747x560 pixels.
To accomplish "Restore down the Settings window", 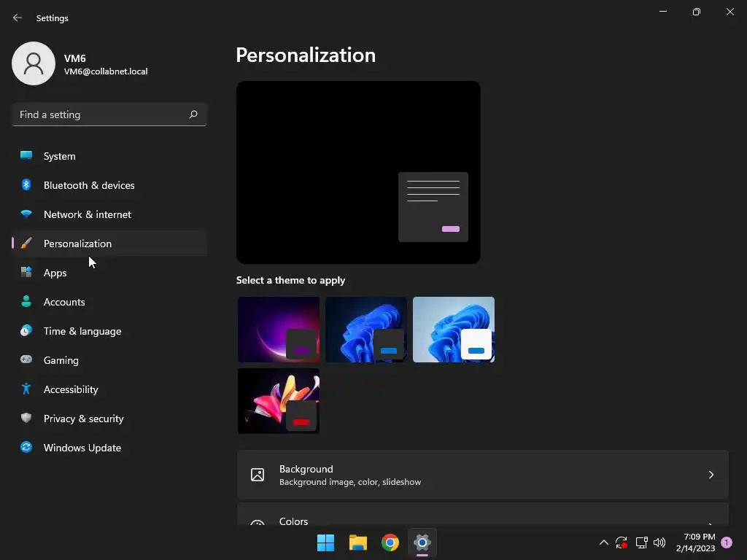I will pos(697,12).
